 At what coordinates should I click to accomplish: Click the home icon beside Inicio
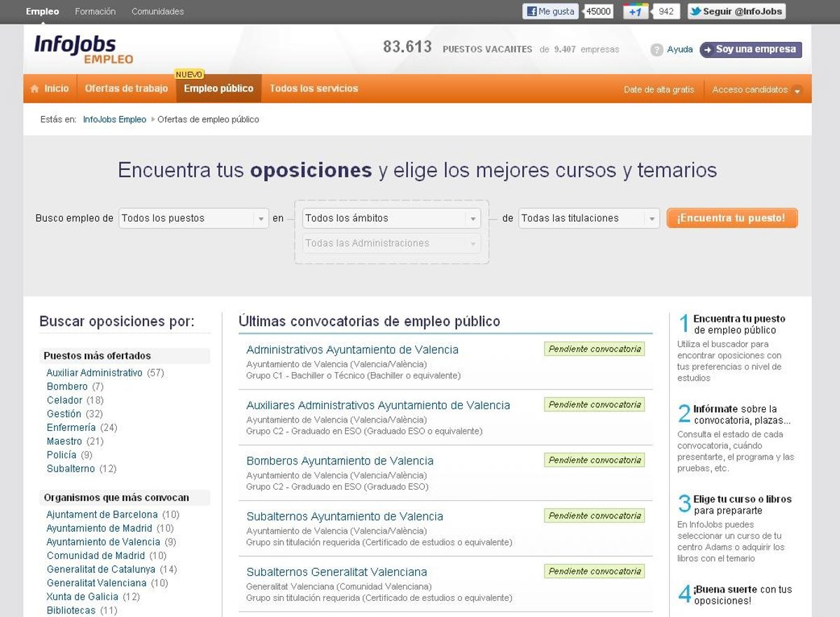pyautogui.click(x=35, y=89)
